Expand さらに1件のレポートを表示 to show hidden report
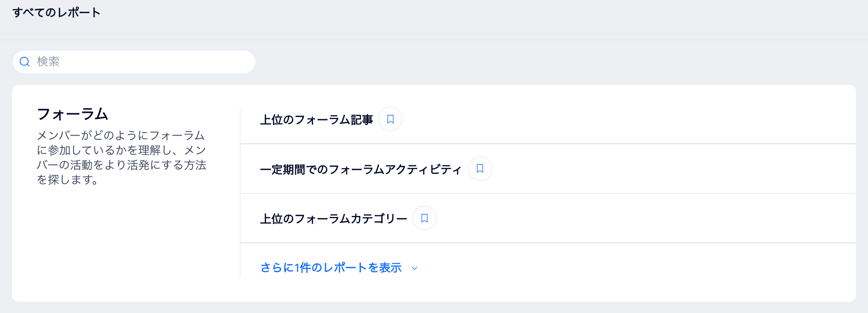The image size is (868, 313). tap(331, 267)
